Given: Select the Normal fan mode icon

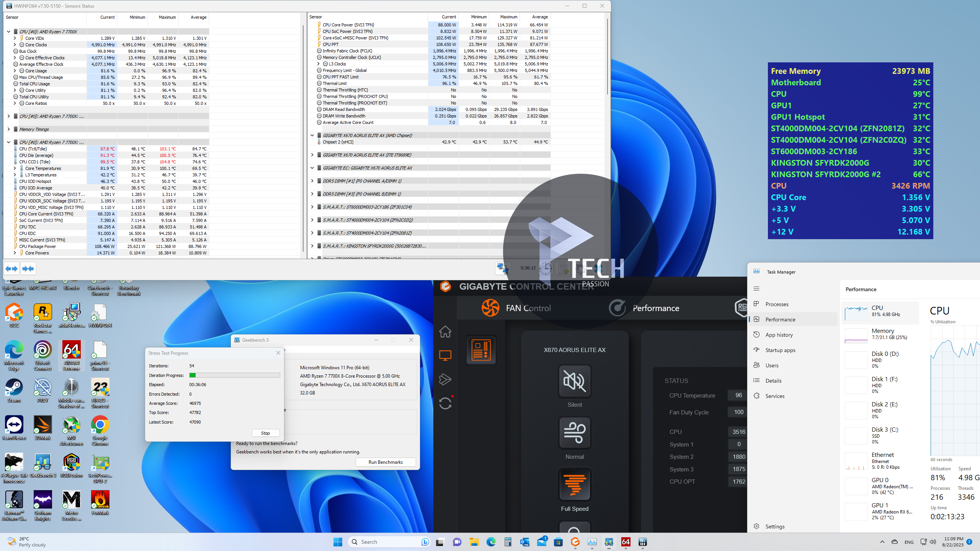Looking at the screenshot, I should click(575, 433).
